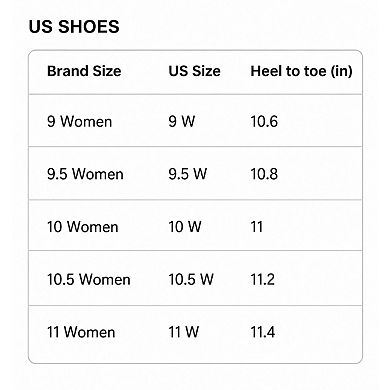The image size is (390, 390).
Task: Click the 10.5 Women row label
Action: coord(89,279)
